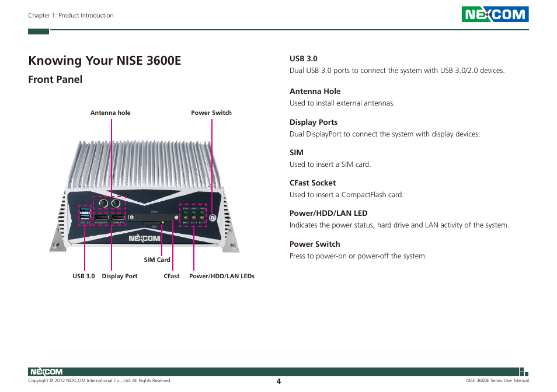557x392 pixels.
Task: Click the page number 4 in the footer
Action: [278, 381]
